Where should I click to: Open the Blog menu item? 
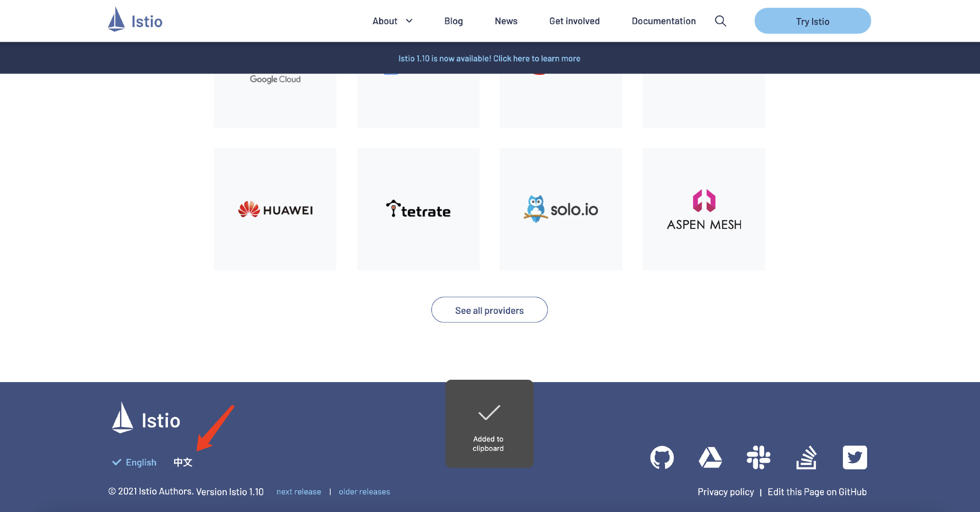[x=453, y=21]
